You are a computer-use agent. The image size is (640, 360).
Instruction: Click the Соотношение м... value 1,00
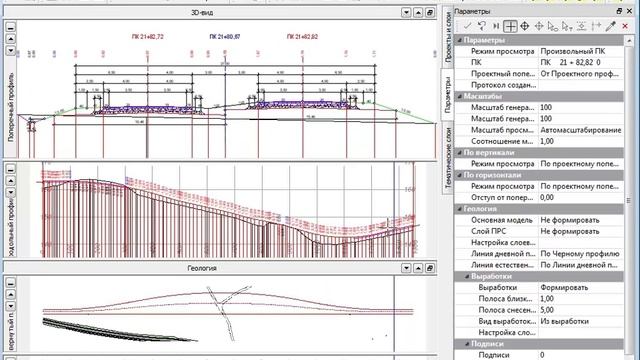581,141
